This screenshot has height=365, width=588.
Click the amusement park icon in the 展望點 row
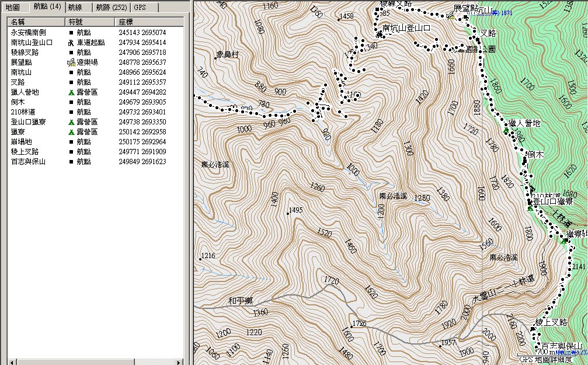point(71,62)
